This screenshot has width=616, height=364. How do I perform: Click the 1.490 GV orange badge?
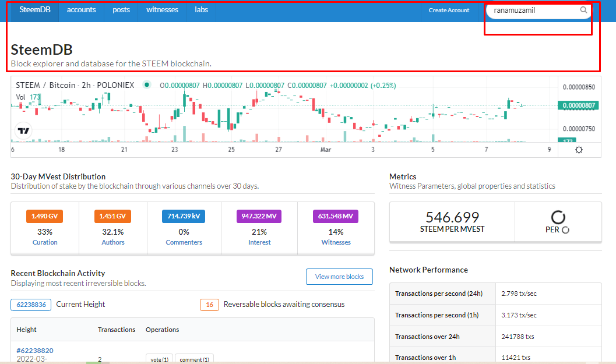(45, 216)
